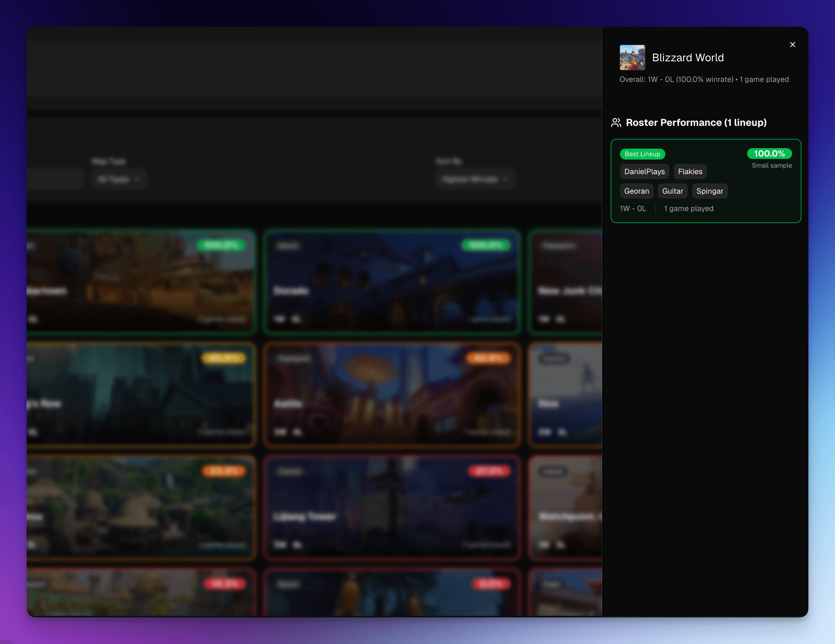The image size is (835, 644).
Task: Select the Flakies player chip
Action: 690,171
